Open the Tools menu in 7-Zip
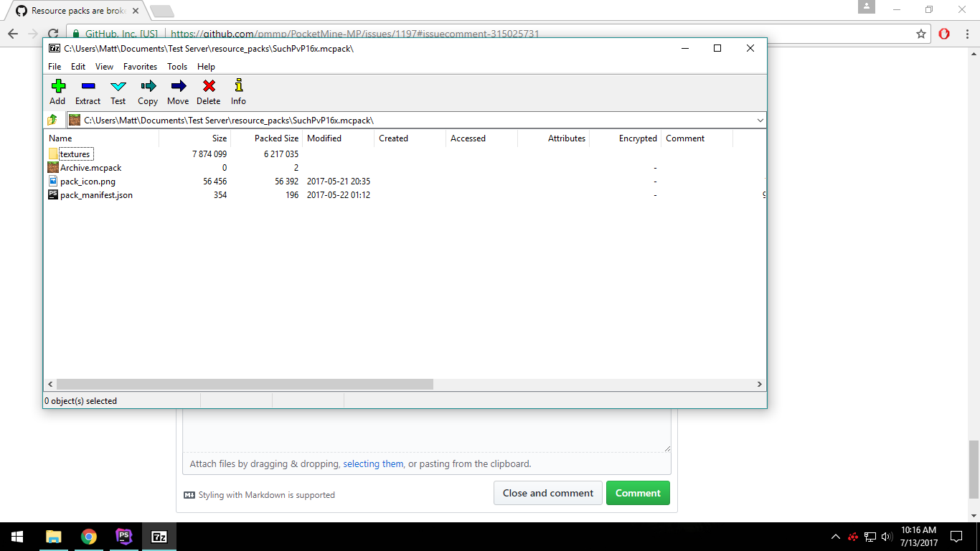The height and width of the screenshot is (551, 980). [x=176, y=66]
